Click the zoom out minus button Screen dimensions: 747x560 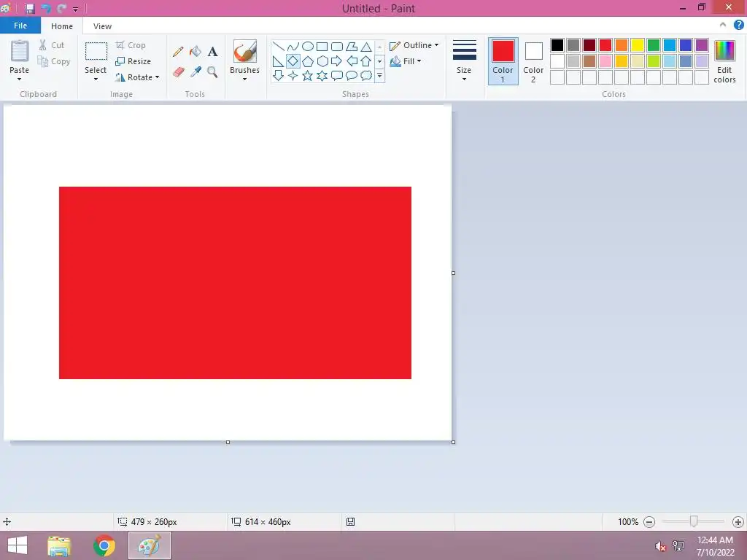[x=649, y=522]
